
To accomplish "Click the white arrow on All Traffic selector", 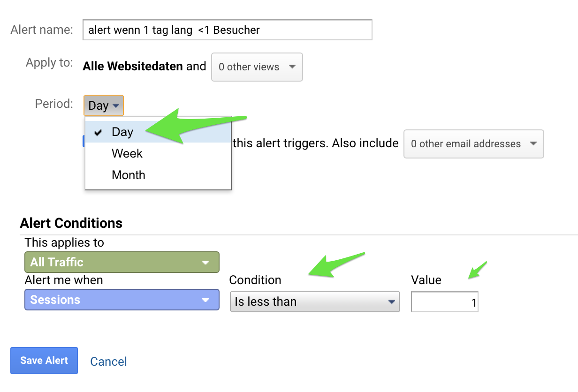I will click(205, 263).
